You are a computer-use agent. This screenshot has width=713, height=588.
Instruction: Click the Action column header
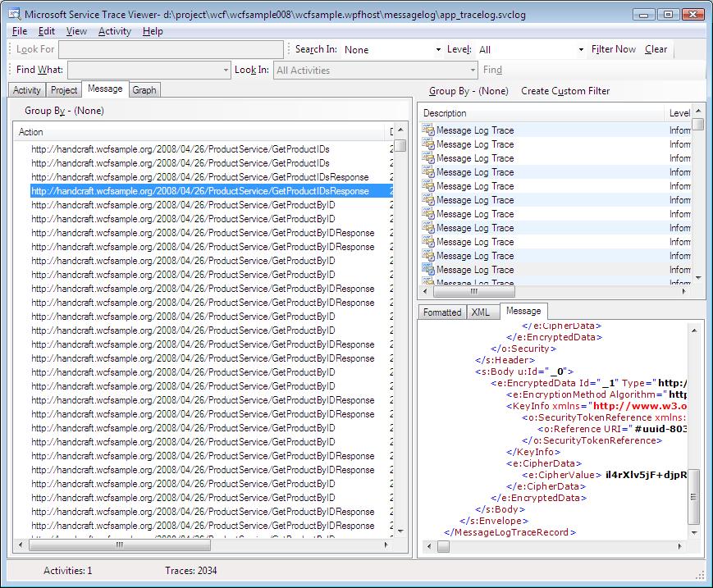(x=199, y=132)
